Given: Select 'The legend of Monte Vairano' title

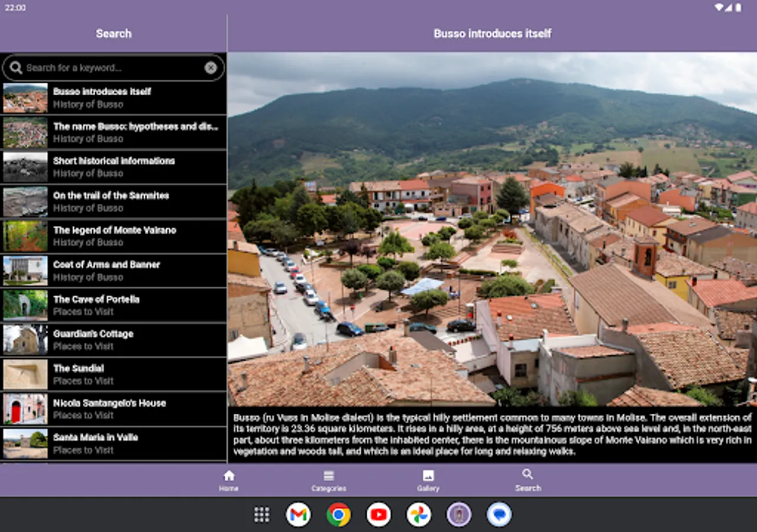Looking at the screenshot, I should (115, 230).
